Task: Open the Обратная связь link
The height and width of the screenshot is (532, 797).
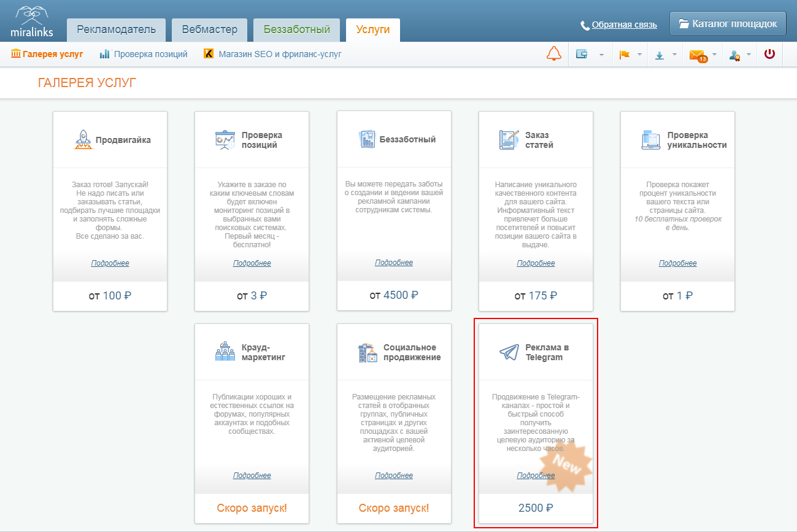Action: (625, 25)
